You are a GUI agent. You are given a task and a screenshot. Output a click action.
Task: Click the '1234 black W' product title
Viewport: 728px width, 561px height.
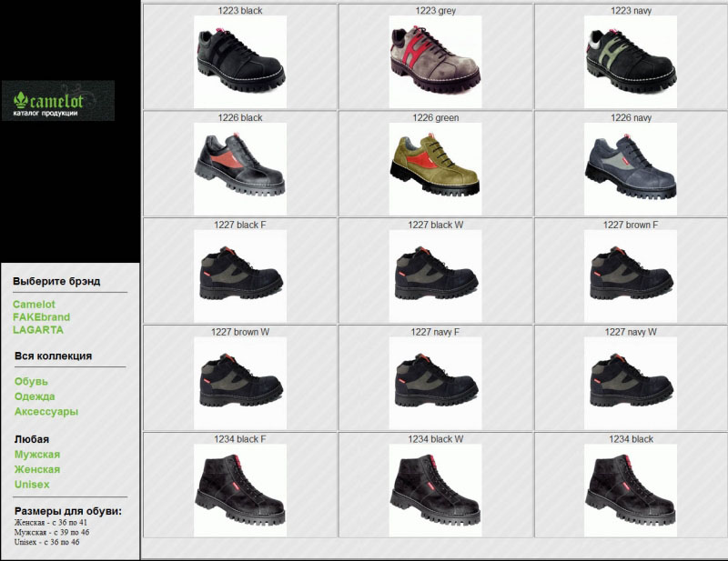point(436,439)
